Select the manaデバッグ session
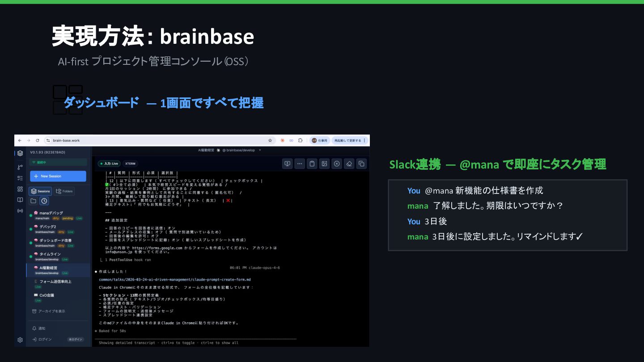The image size is (644, 362). [58, 215]
